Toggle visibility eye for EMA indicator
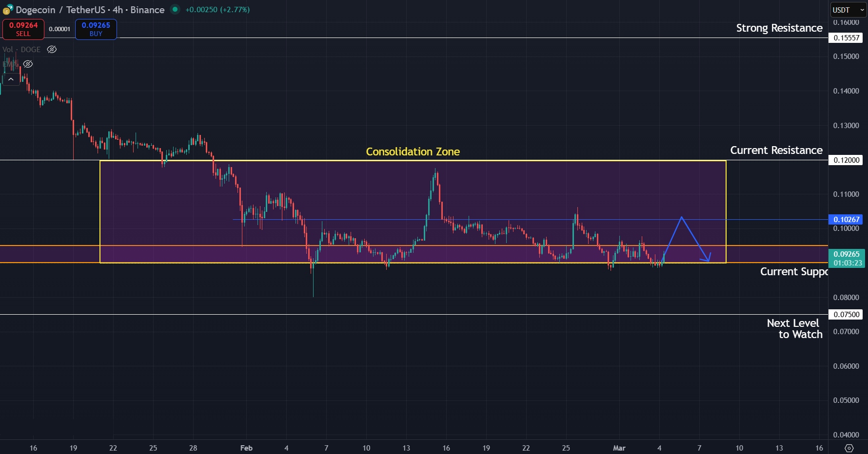 pos(28,64)
